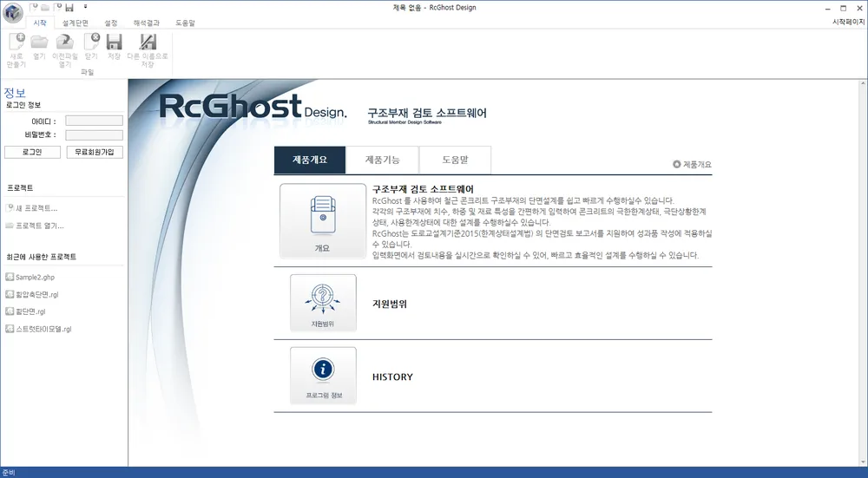Click the 구조부재 검토 소프트웨어 bold heading
The height and width of the screenshot is (478, 868).
pos(423,188)
